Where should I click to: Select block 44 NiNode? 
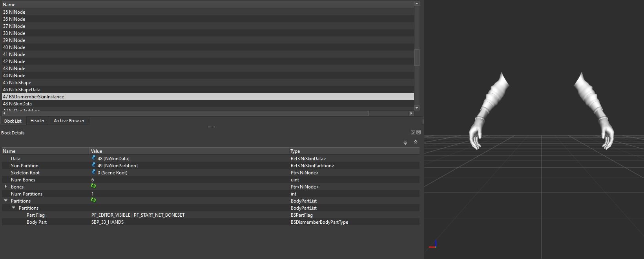(208, 75)
